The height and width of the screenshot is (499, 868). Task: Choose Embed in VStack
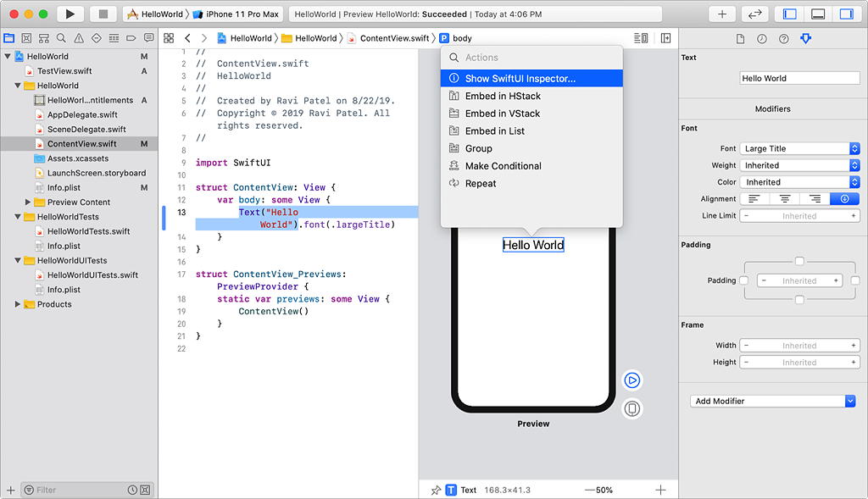(531, 114)
